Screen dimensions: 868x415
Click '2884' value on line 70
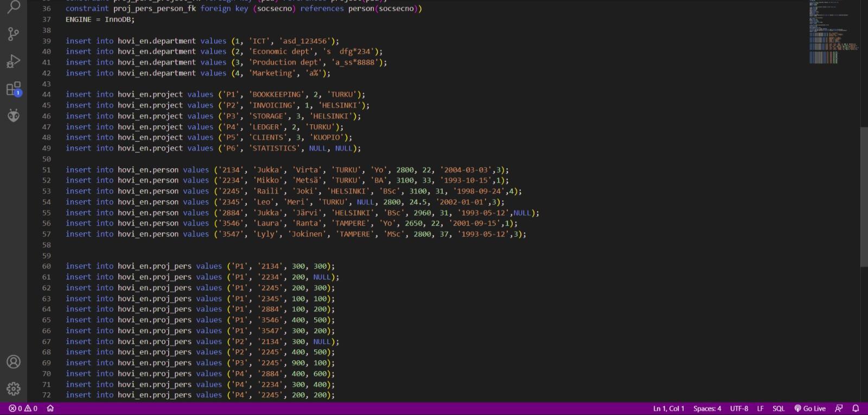[270, 373]
